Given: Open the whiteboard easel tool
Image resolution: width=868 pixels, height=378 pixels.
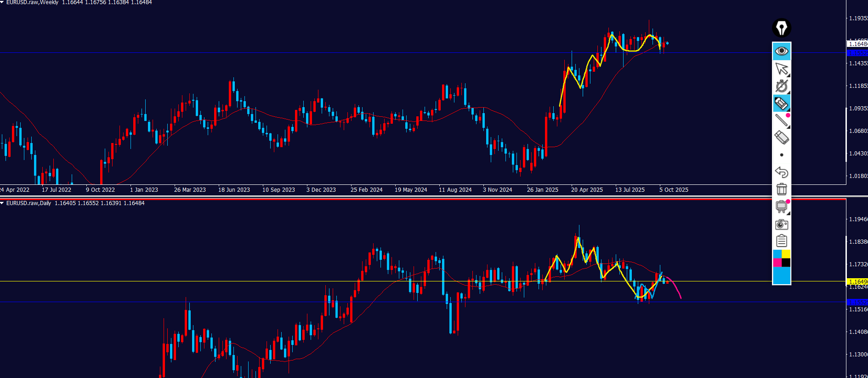Looking at the screenshot, I should coord(781,206).
